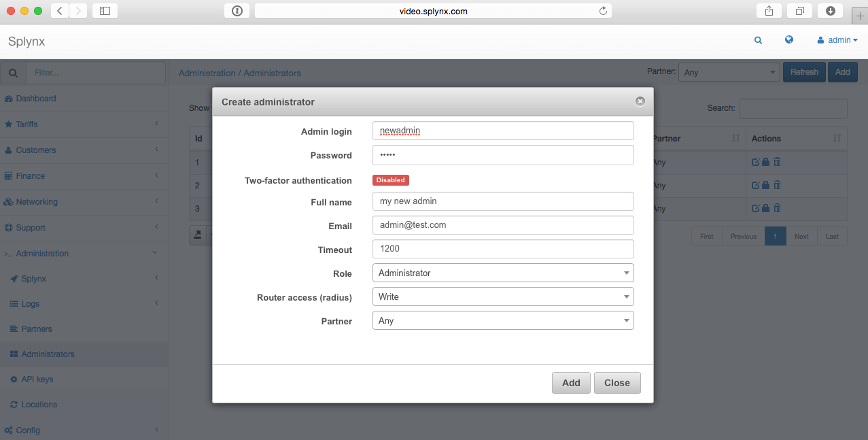Screen dimensions: 868x440
Task: Click the API keys gear icon
Action: tap(13, 379)
